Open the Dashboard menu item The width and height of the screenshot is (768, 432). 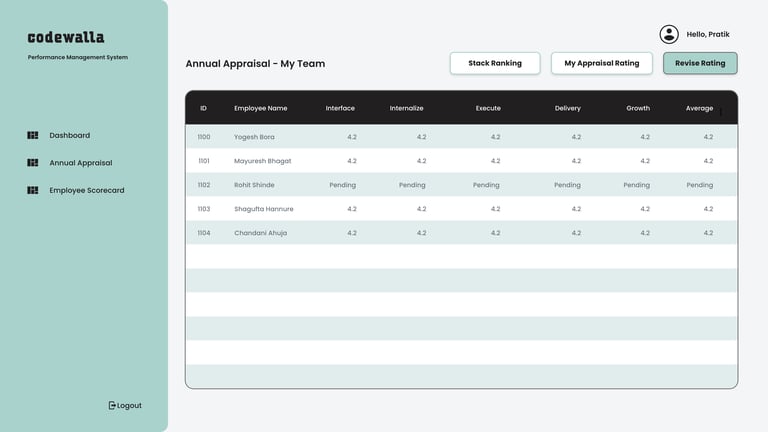coord(70,135)
